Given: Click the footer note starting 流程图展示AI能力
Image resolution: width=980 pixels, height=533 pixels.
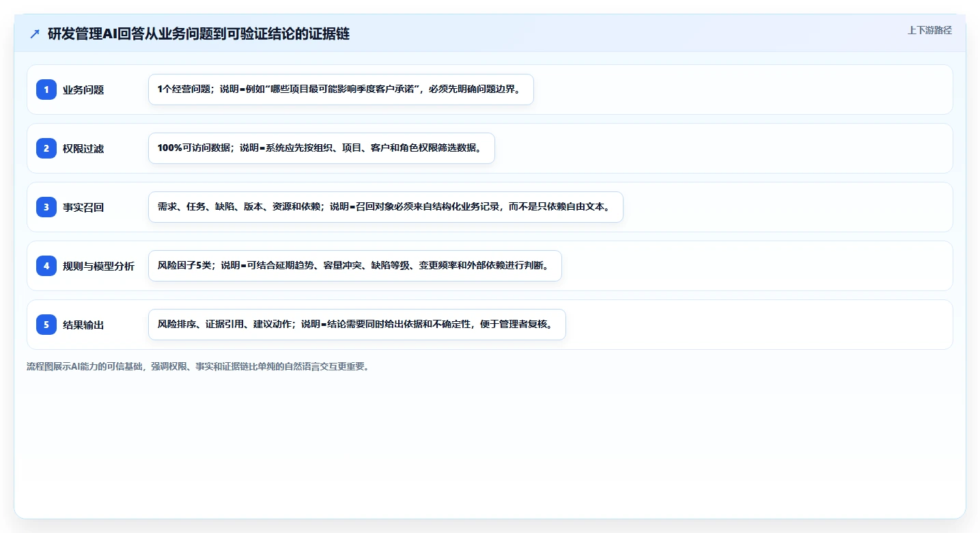Looking at the screenshot, I should coord(198,366).
